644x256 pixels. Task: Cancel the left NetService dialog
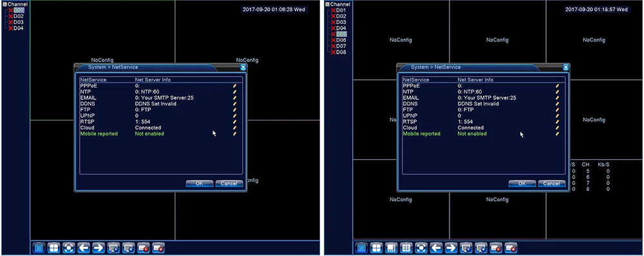click(x=229, y=184)
